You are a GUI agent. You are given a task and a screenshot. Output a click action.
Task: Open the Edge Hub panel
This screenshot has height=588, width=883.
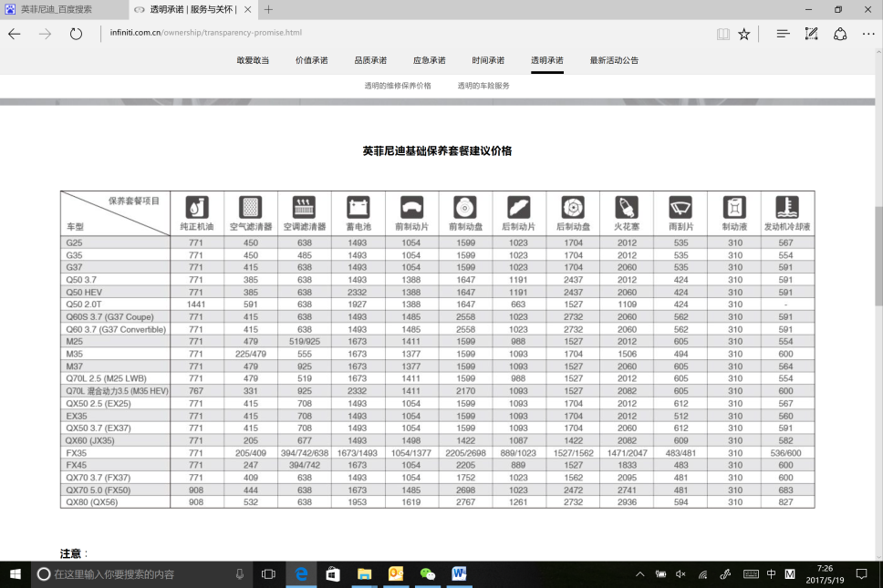783,34
